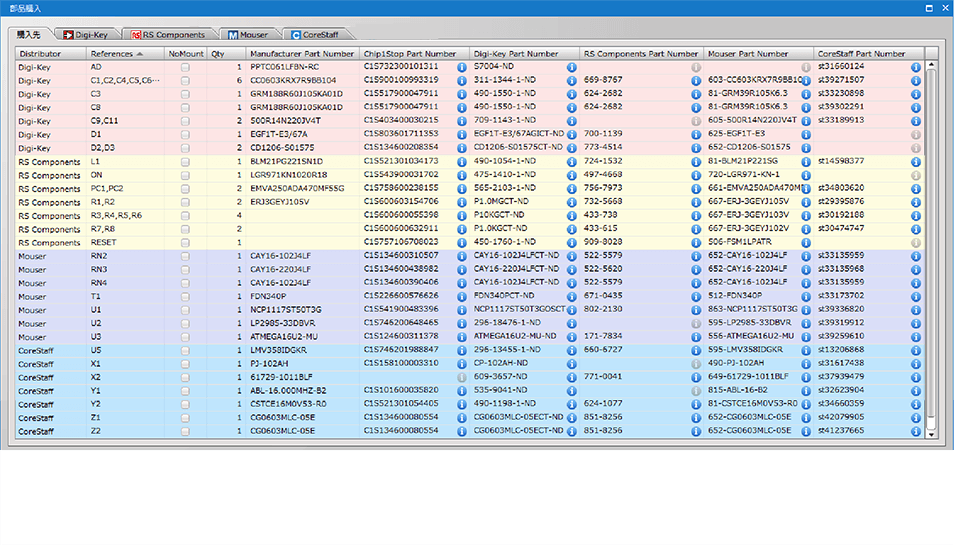Screen dimensions: 954x545
Task: Click Mouser info icon for 652-CAY16-220J4LF
Action: 806,269
